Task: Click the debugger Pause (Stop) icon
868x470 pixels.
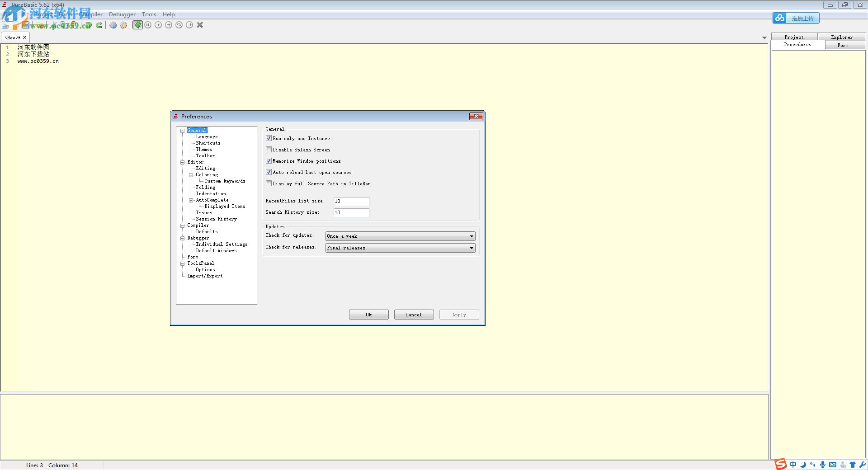Action: (x=148, y=25)
